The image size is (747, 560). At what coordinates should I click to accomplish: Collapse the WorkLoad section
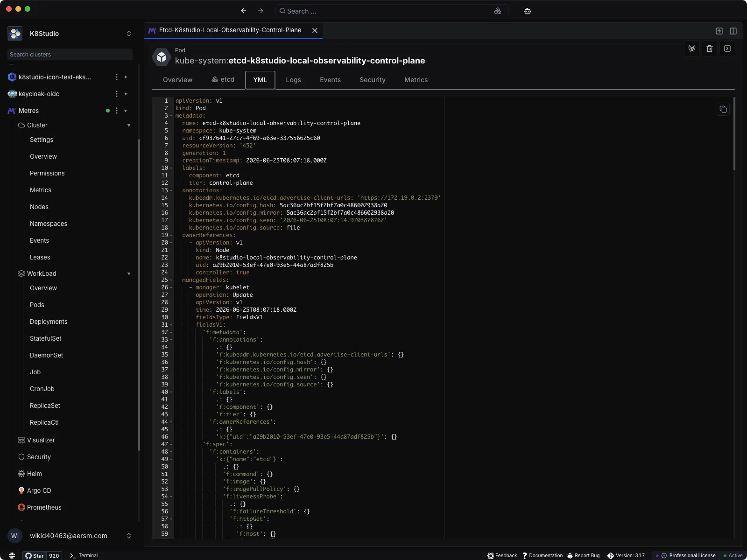[129, 273]
